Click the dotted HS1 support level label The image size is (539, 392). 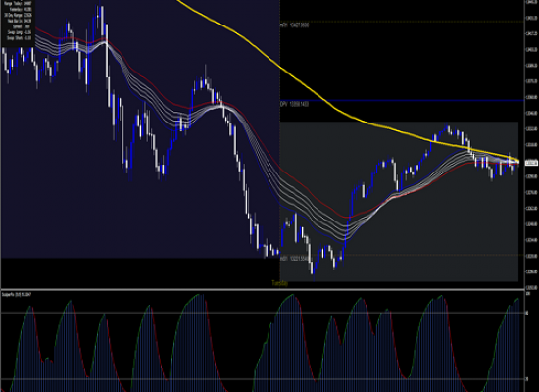(x=295, y=259)
